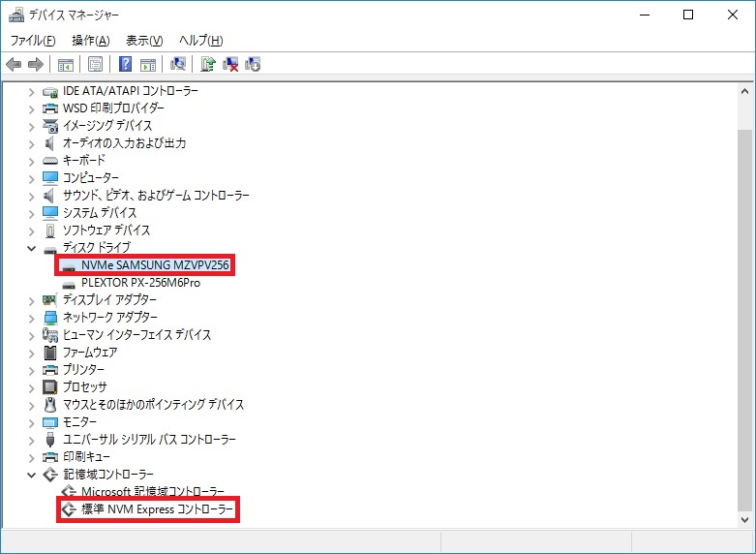Click the コンピューター monitor icon
The width and height of the screenshot is (756, 554).
(50, 178)
